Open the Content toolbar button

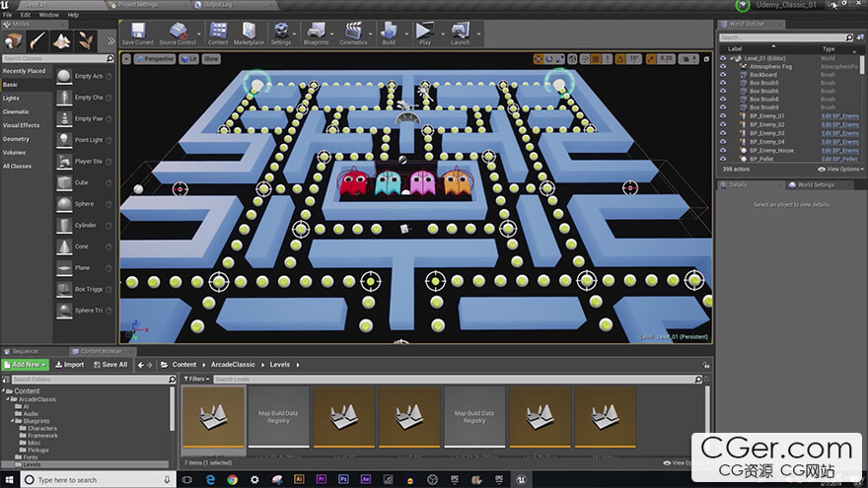coord(218,34)
